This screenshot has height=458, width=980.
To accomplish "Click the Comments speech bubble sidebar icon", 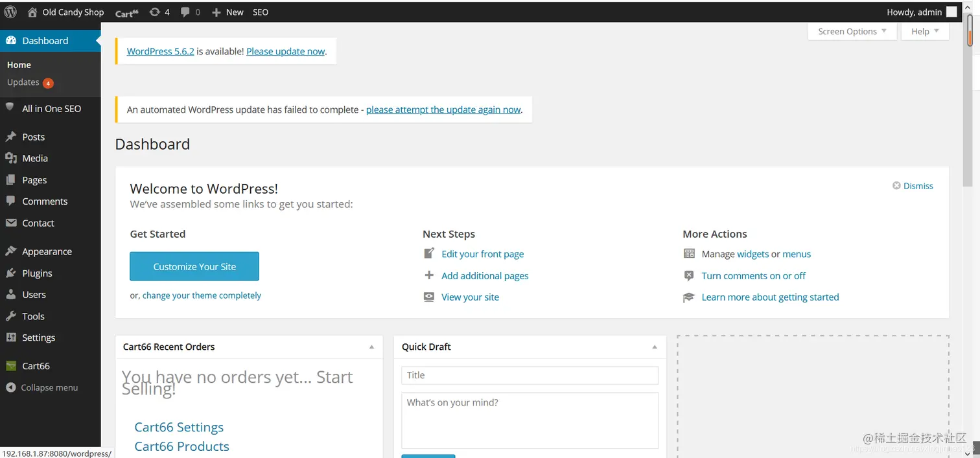I will coord(10,201).
